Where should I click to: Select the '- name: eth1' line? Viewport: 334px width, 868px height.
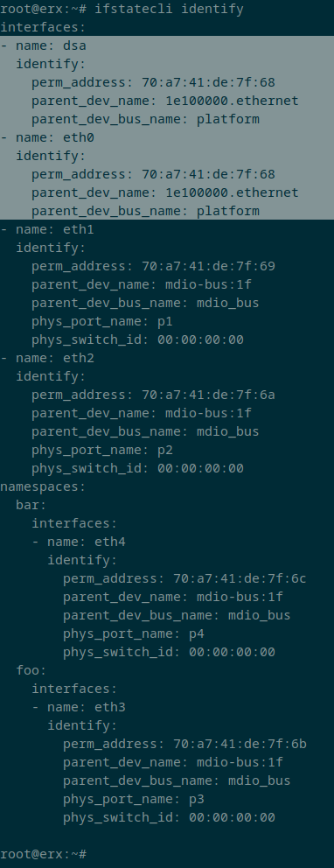point(47,229)
